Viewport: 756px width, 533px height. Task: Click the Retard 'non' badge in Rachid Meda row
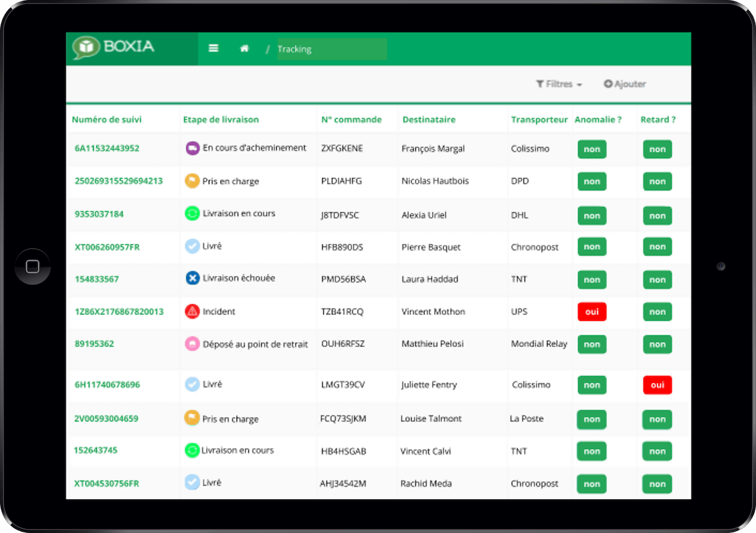point(658,484)
